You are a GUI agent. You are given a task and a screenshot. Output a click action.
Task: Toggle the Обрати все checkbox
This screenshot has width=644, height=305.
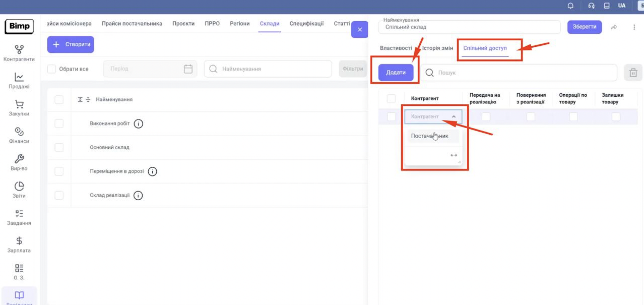[x=52, y=69]
